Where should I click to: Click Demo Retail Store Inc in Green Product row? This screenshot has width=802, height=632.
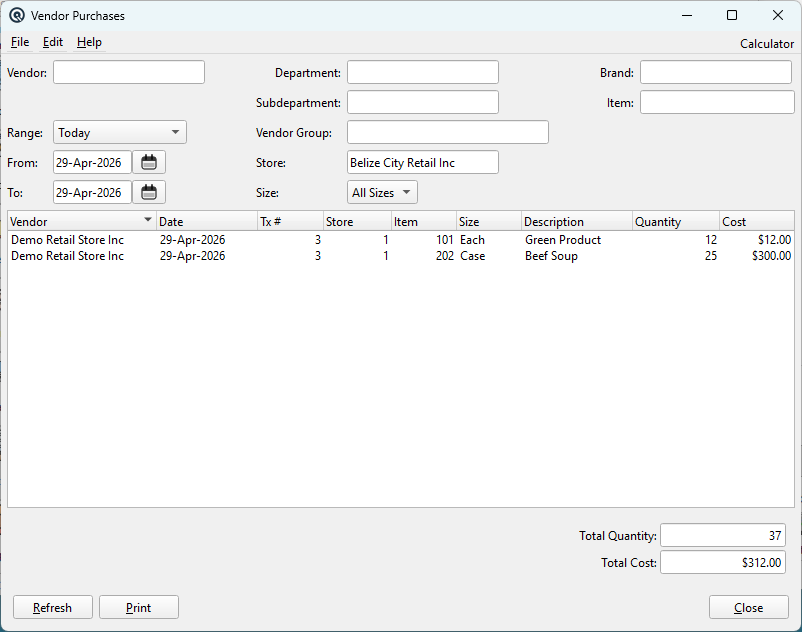(68, 240)
